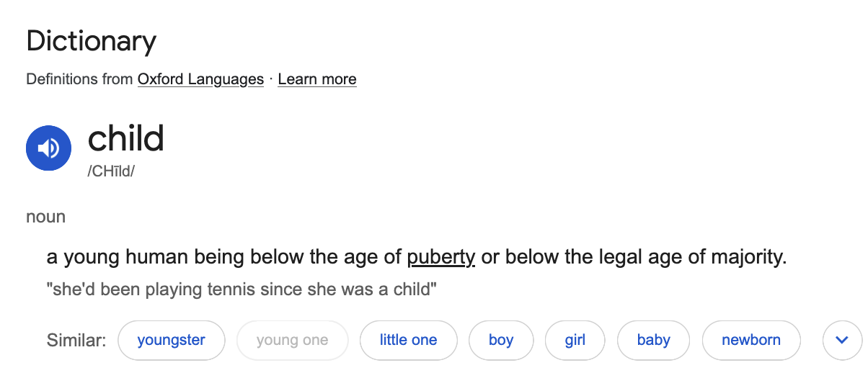The image size is (868, 373).
Task: Select the greyed young one chip
Action: point(292,340)
